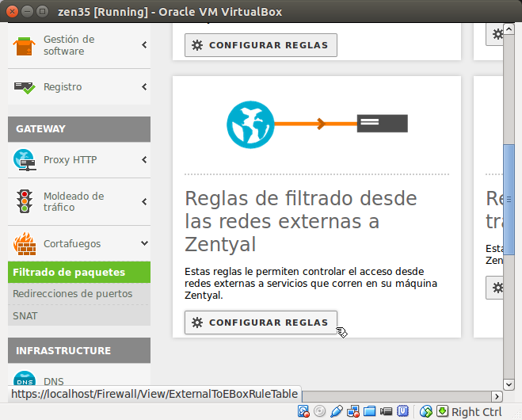
Task: Click the Proxy HTTP globe icon
Action: [x=25, y=160]
